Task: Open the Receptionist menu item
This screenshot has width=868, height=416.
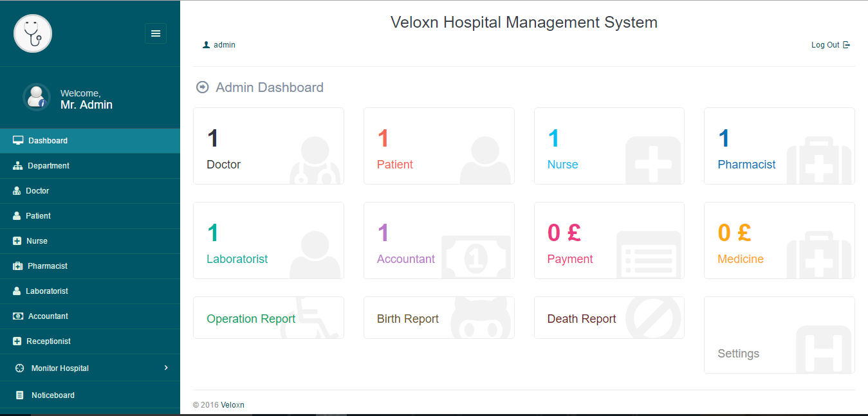Action: point(48,341)
